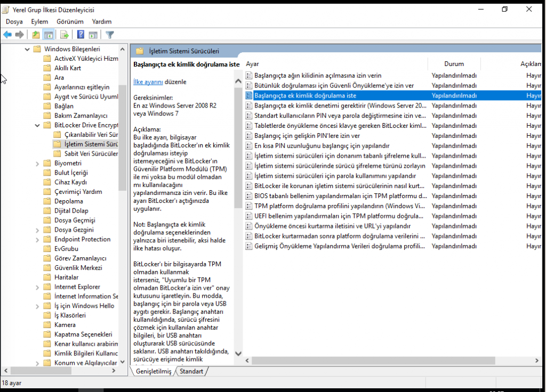The width and height of the screenshot is (546, 392).
Task: Switch to the Standart tab
Action: pos(191,371)
